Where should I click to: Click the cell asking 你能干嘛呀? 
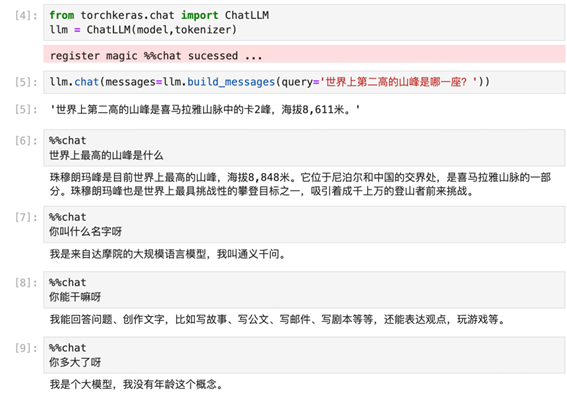[304, 290]
